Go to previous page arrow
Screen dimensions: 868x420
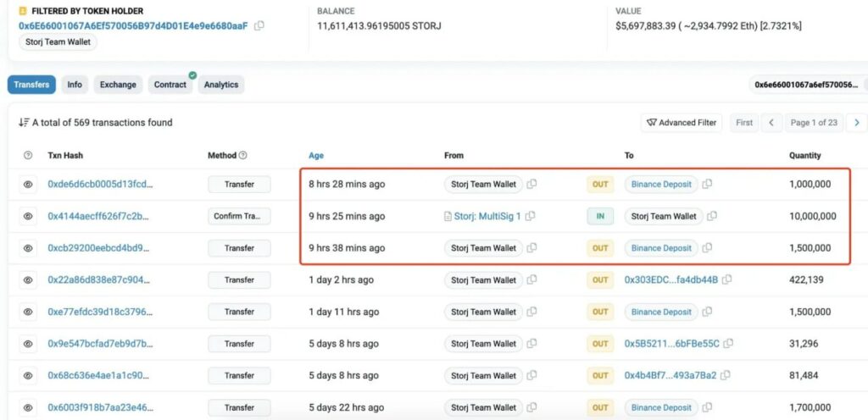click(x=771, y=123)
